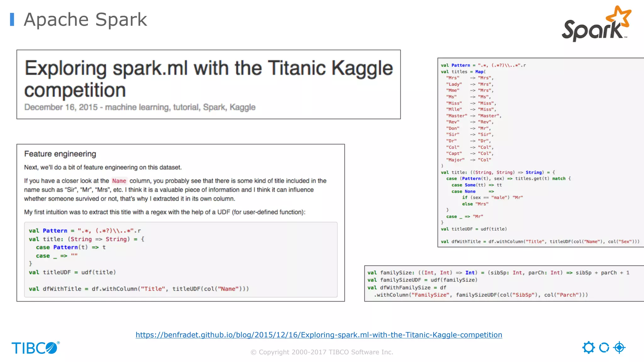Viewport: 644px width, 362px height.
Task: Click the 'Feature engineering' heading
Action: 60,154
